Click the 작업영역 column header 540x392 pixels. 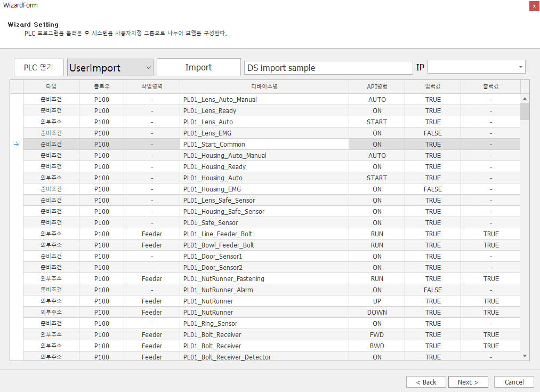[x=151, y=86]
